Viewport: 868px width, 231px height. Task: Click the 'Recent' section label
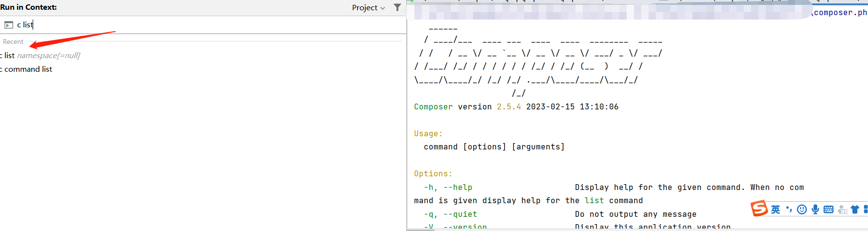point(13,42)
